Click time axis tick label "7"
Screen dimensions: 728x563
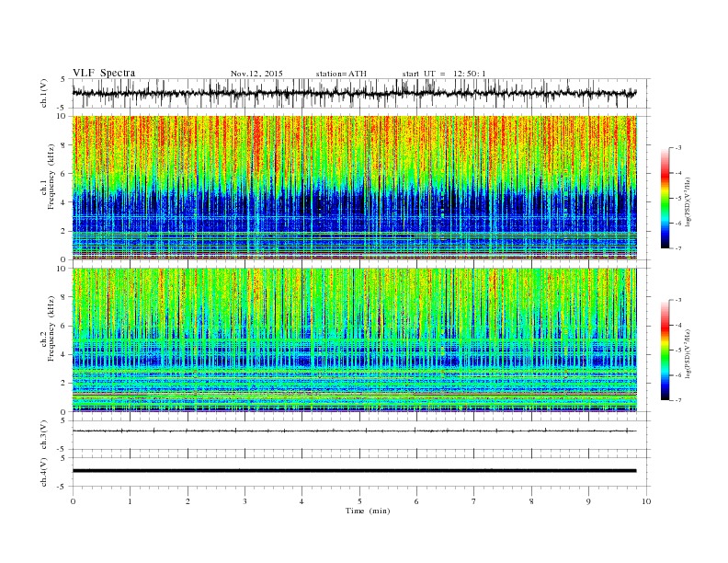[x=474, y=501]
